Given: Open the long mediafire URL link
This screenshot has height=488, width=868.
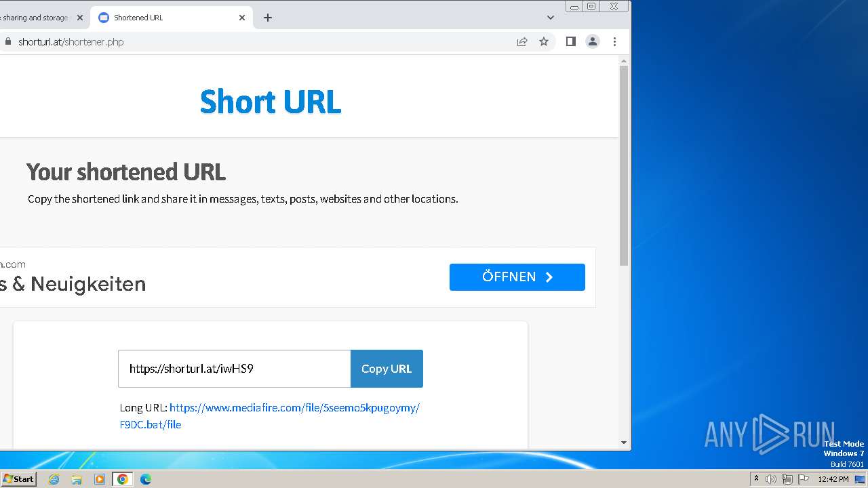Looking at the screenshot, I should tap(269, 416).
